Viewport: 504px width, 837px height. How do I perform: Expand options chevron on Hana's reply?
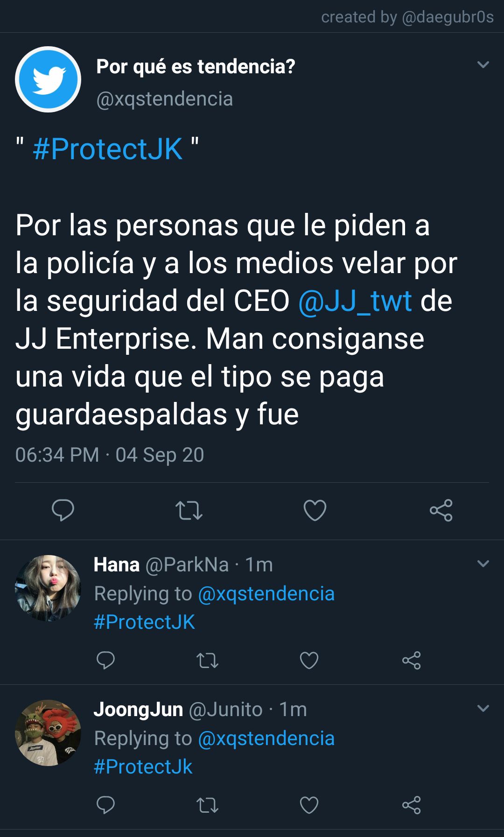(483, 563)
